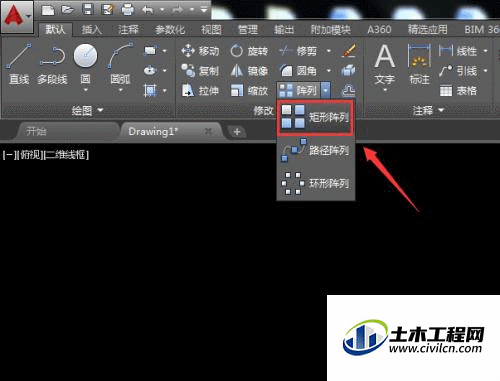Screen dimensions: 500x381
Task: Select the Circle (圆) tool
Action: pyautogui.click(x=85, y=63)
